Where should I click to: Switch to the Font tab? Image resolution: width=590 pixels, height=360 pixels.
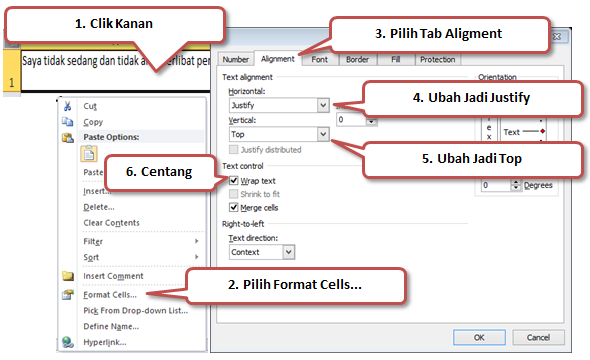coord(319,59)
